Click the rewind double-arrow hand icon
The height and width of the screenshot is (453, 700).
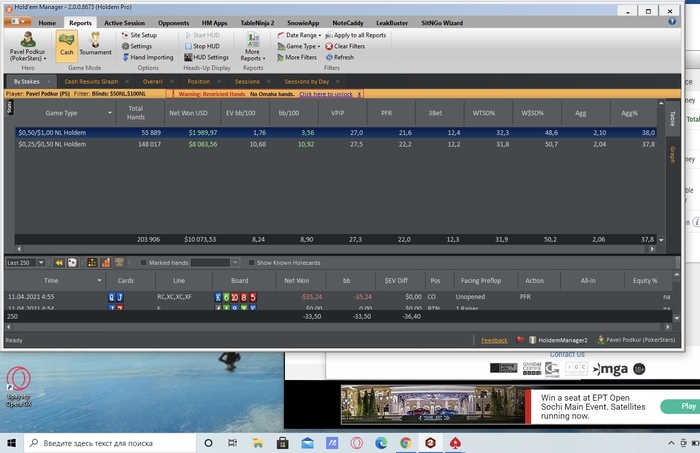(58, 263)
